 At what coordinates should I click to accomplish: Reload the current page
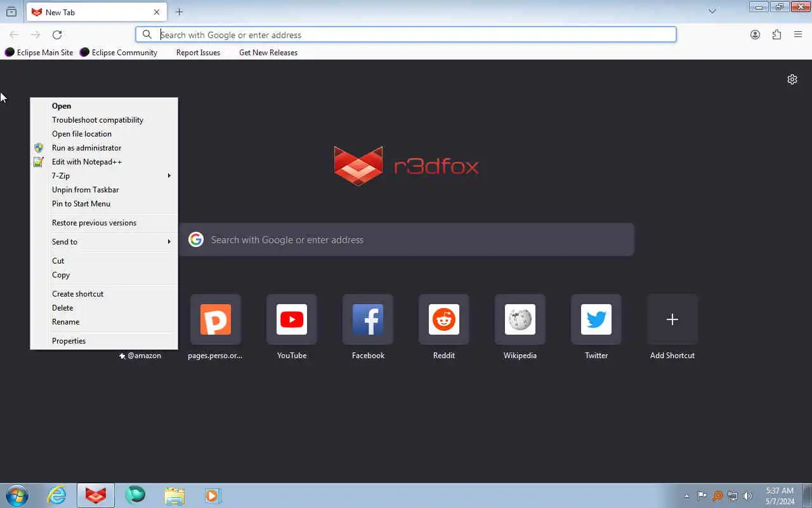click(57, 35)
